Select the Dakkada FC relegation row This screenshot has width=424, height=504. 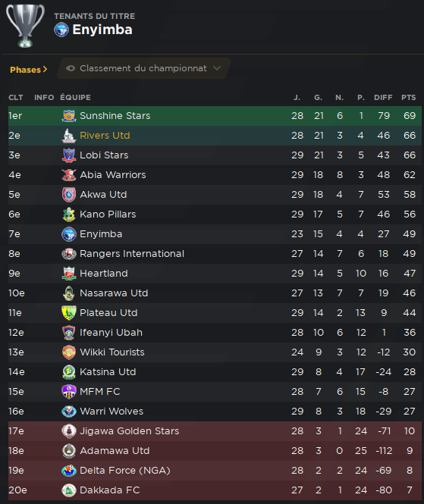click(215, 490)
